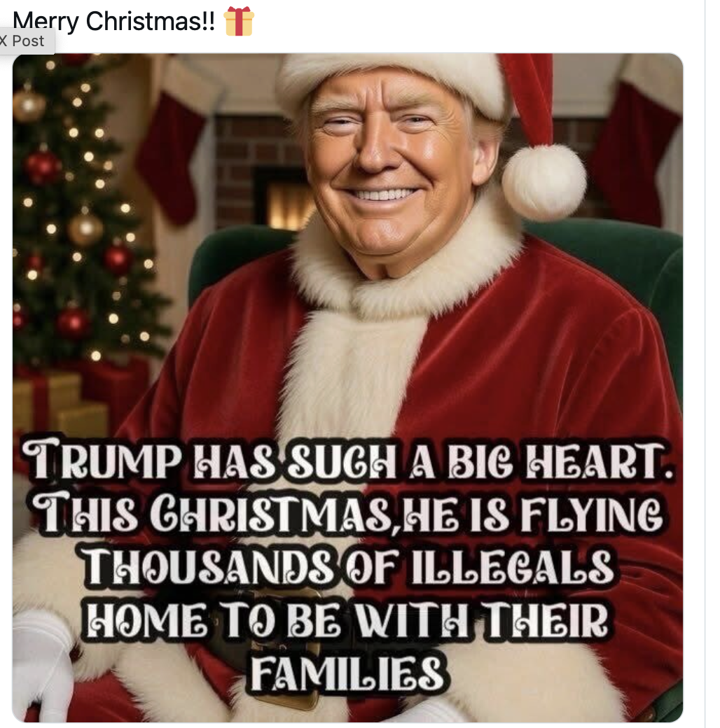Click the "HOME TO BE WITH THEIR" caption line
The height and width of the screenshot is (728, 720).
348,619
